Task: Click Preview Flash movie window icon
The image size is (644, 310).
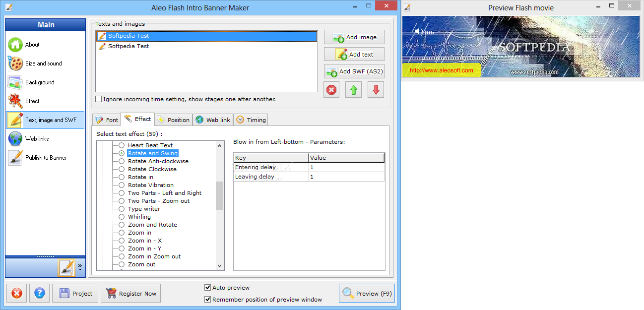Action: (x=407, y=7)
